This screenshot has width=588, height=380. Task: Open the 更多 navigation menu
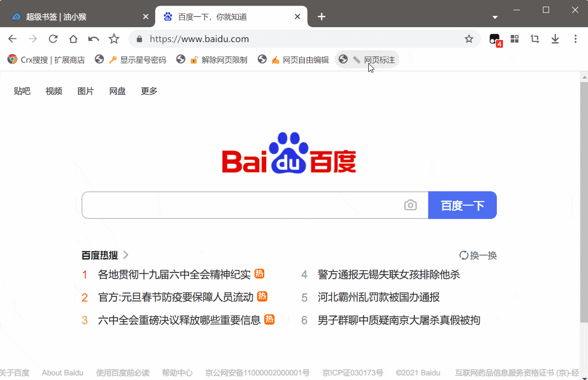click(149, 91)
